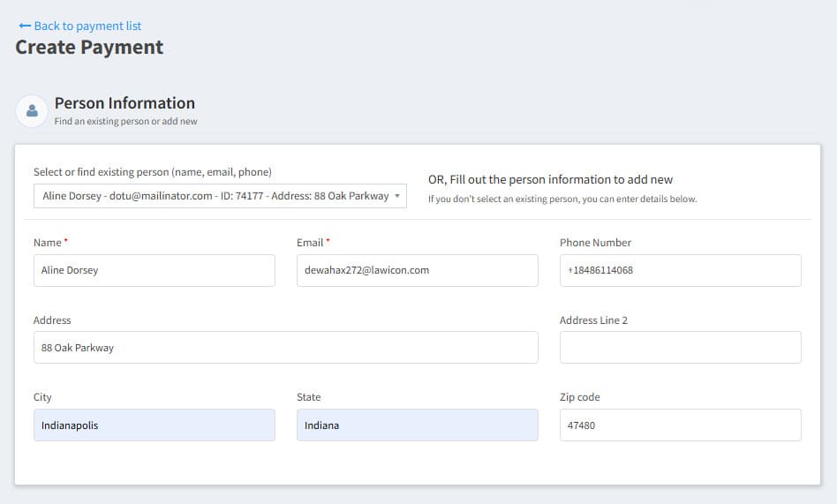This screenshot has width=837, height=504.
Task: Click the State field showing Indiana
Action: tap(418, 425)
